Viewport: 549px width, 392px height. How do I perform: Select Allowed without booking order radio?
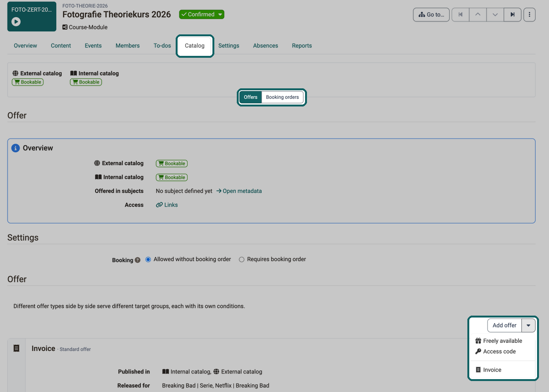point(148,260)
